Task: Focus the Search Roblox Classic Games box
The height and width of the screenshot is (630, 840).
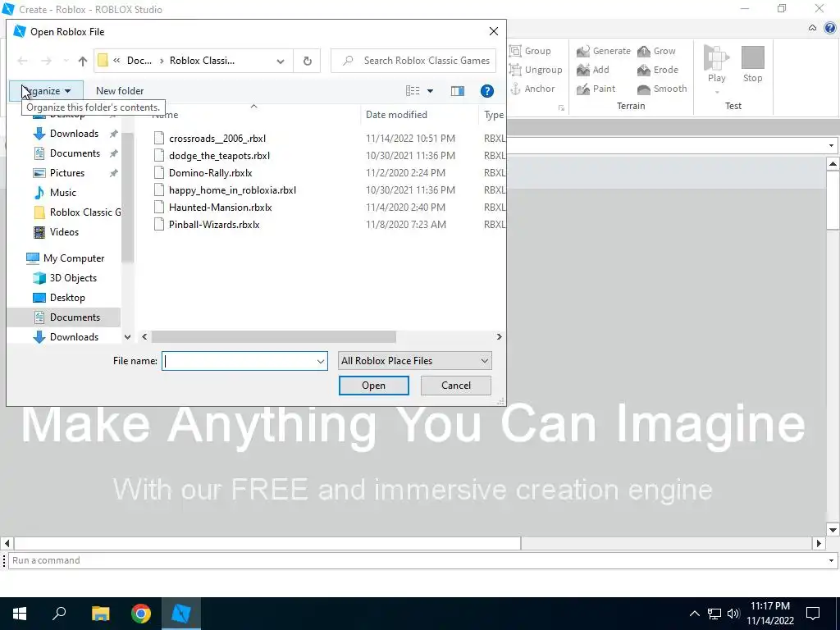Action: click(413, 61)
